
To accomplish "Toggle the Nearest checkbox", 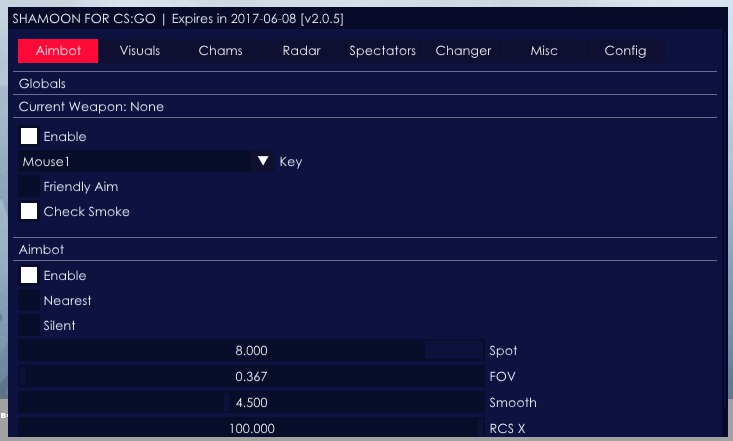I will click(x=29, y=300).
